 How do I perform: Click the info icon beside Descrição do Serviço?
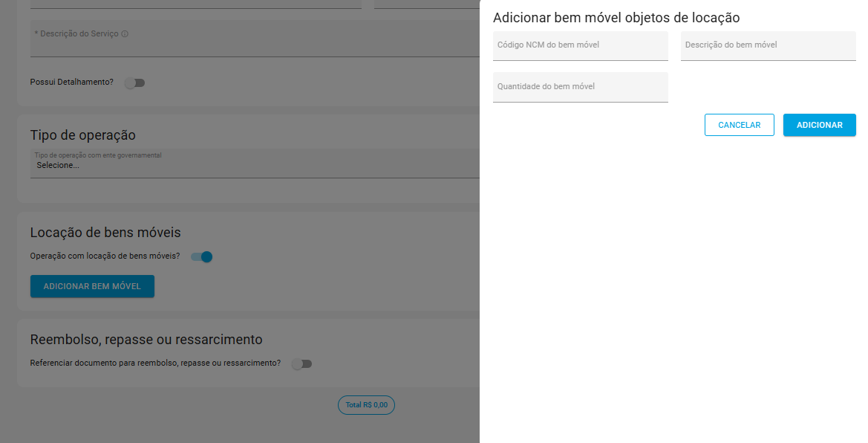[125, 34]
